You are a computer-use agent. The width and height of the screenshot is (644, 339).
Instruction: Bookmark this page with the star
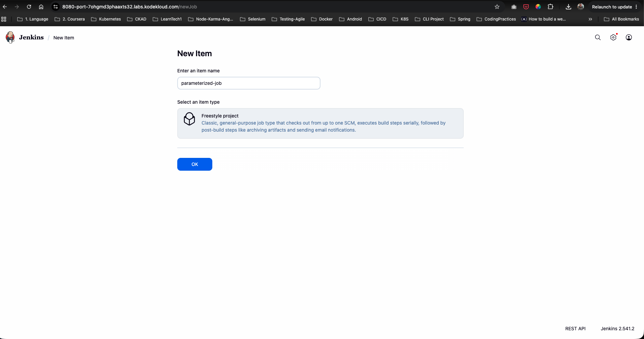[497, 7]
